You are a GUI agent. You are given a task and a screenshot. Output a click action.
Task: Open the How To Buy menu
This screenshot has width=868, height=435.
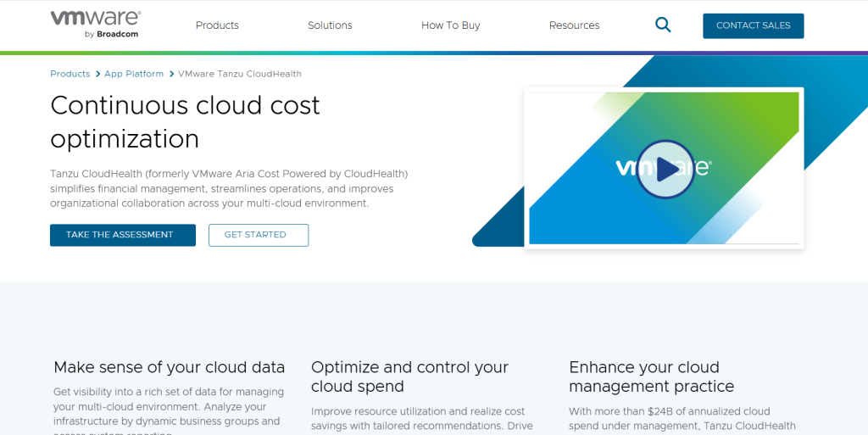(x=451, y=25)
